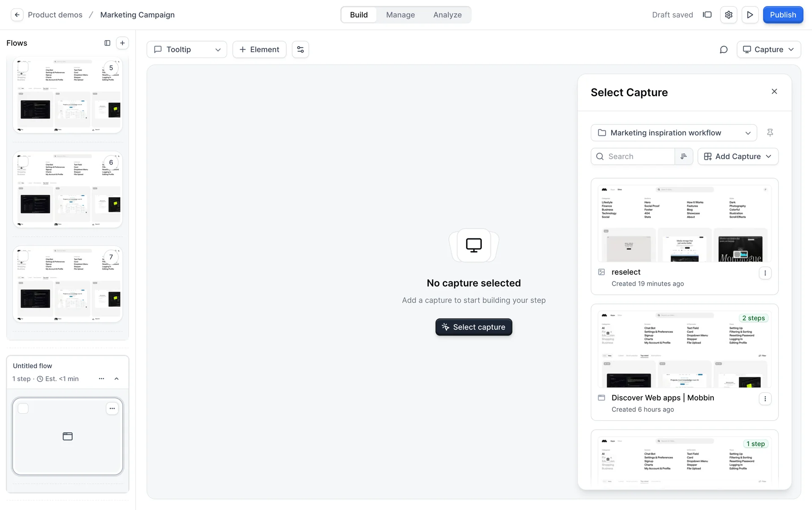Click the sort icon beside Search field
Viewport: 812px width, 510px height.
click(x=683, y=157)
